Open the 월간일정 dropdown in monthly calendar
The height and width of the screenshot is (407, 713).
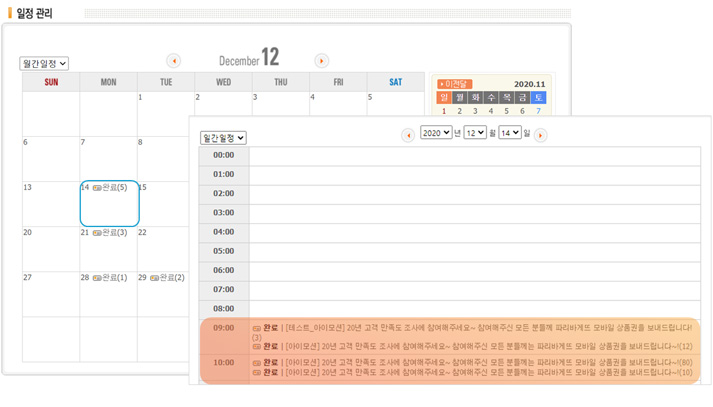44,64
